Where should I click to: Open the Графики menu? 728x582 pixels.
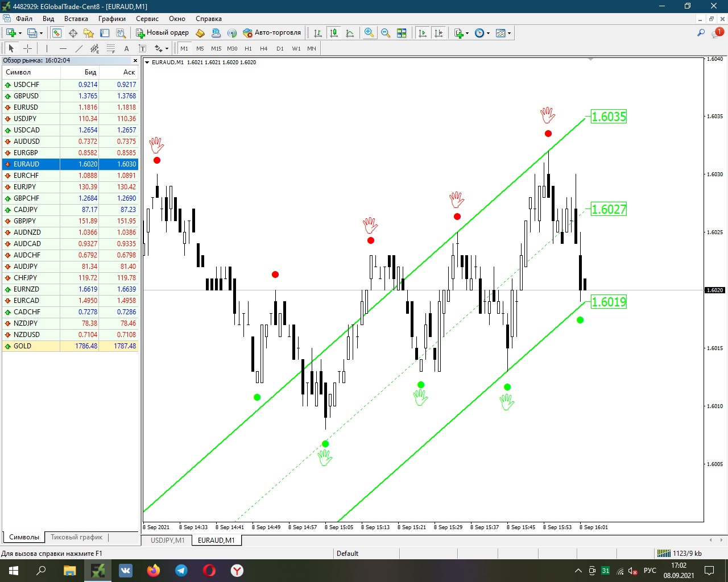coord(112,19)
